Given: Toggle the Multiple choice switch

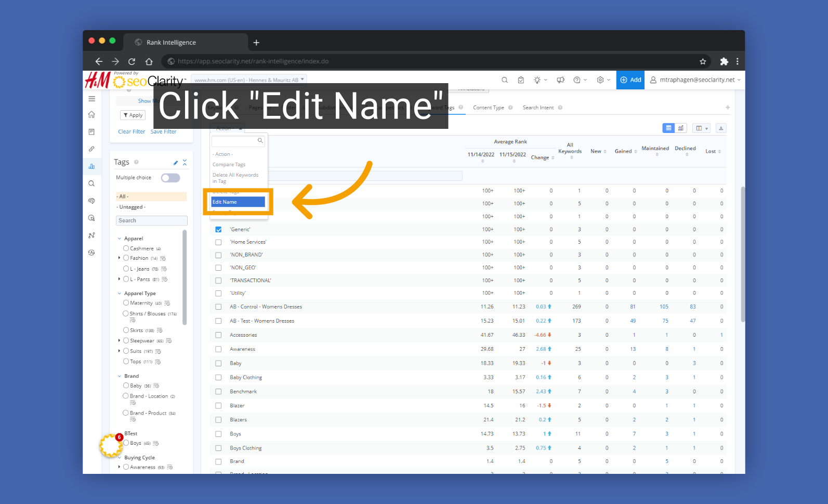Looking at the screenshot, I should pos(170,178).
